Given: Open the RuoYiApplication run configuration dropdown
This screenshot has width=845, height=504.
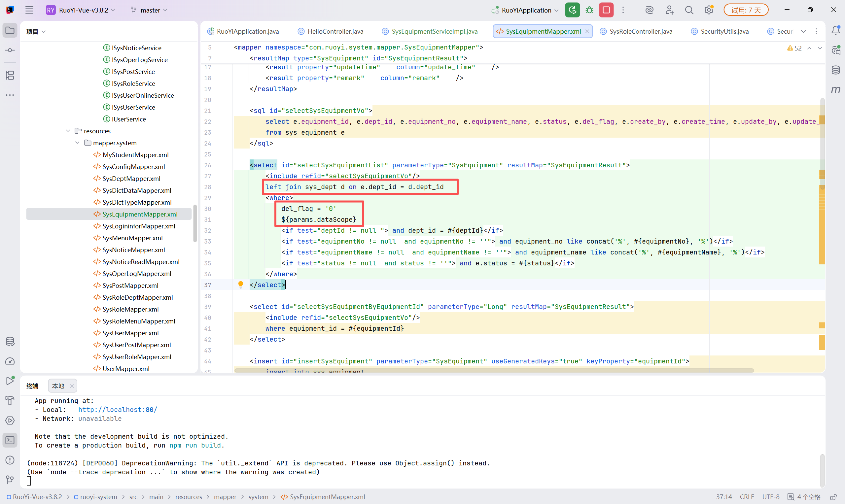Looking at the screenshot, I should (x=525, y=10).
